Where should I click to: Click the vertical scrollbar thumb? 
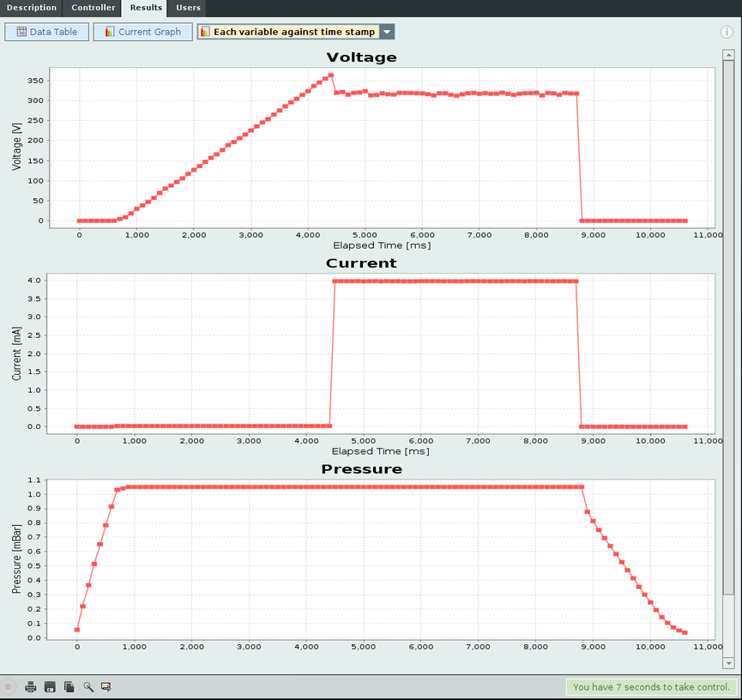pyautogui.click(x=728, y=326)
